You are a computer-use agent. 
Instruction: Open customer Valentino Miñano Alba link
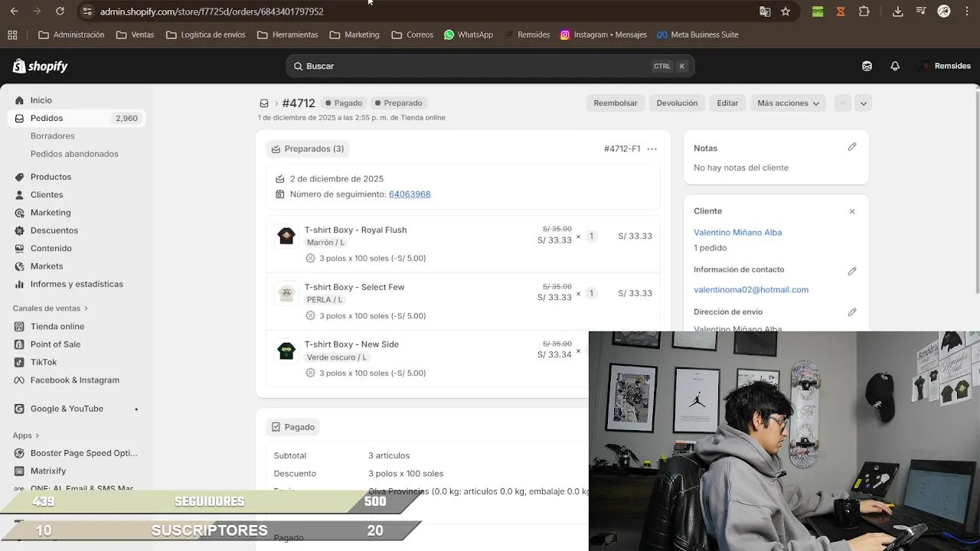tap(737, 233)
